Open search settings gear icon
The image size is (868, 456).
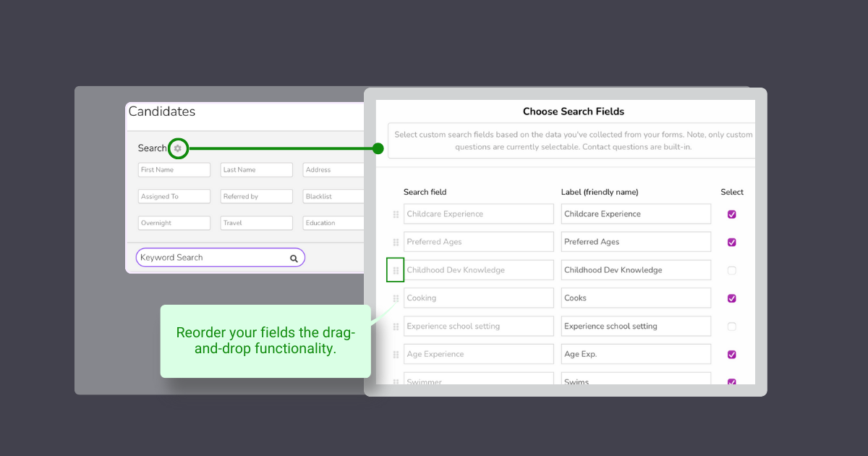coord(178,148)
